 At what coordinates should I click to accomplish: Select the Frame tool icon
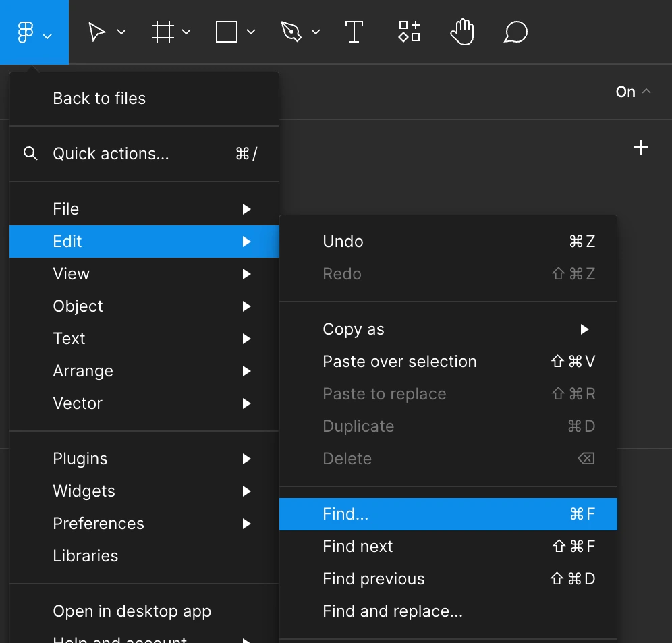(163, 32)
